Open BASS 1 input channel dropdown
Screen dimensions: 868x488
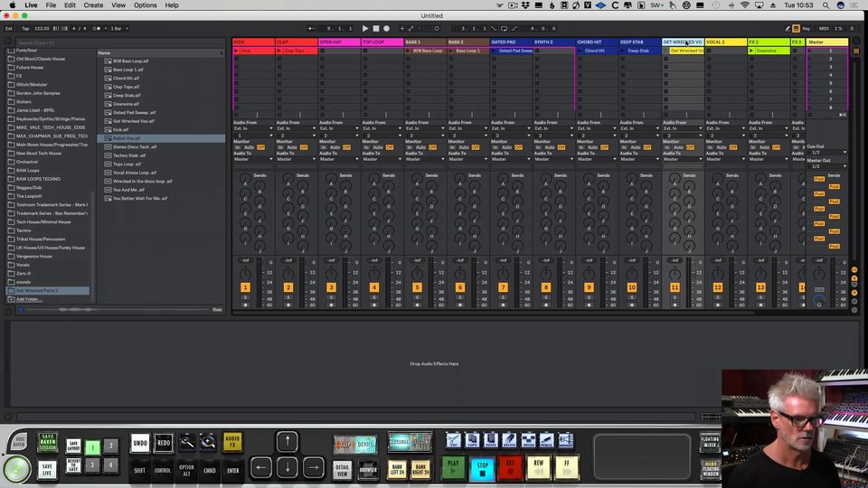(425, 136)
